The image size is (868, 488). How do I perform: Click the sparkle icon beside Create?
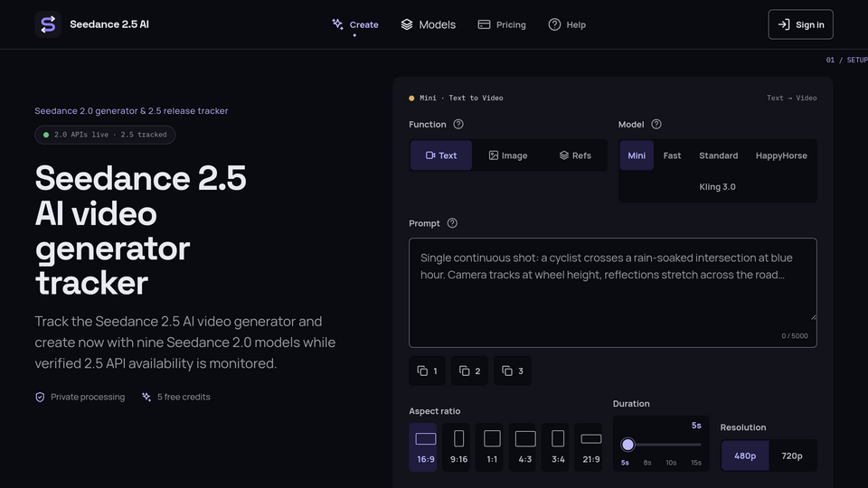coord(337,23)
